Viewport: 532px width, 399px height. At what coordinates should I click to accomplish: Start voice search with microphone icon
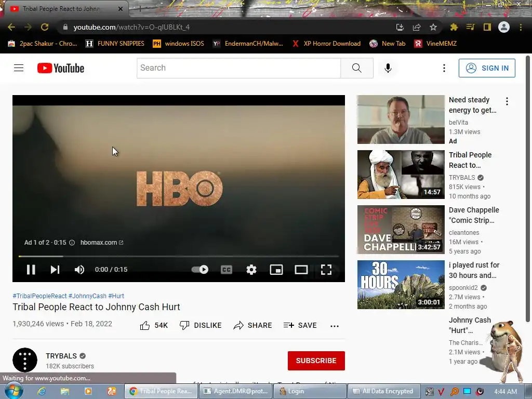click(x=388, y=68)
